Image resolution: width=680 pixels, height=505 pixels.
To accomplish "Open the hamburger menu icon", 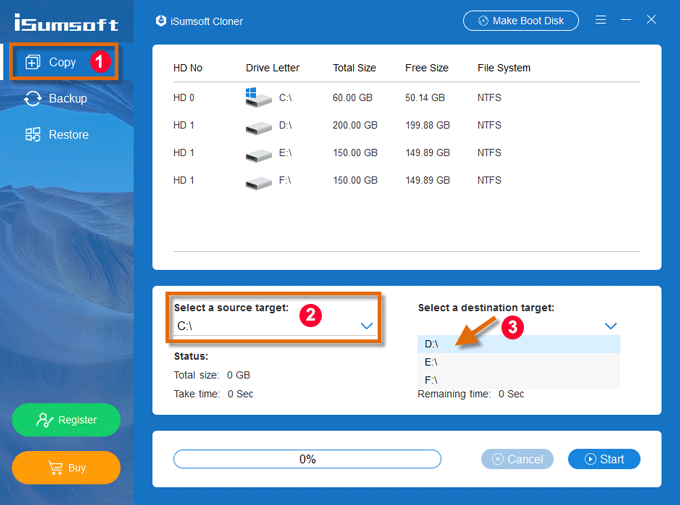I will (x=601, y=20).
